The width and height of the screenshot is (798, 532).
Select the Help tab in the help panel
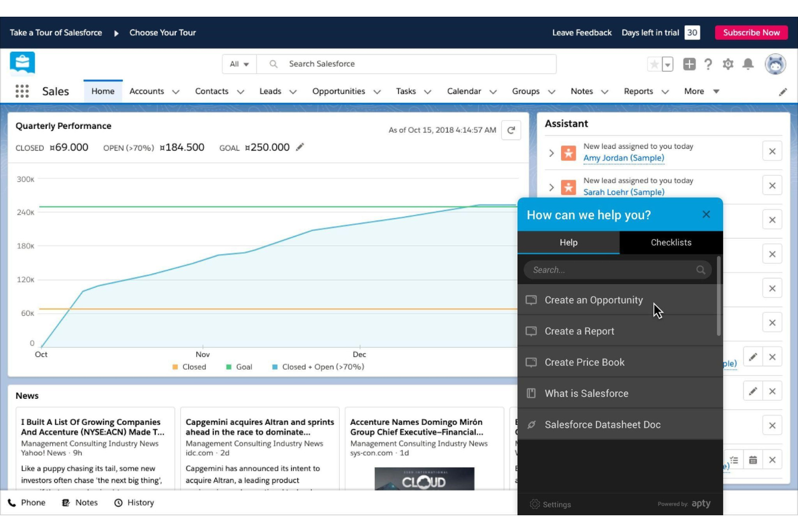tap(568, 243)
